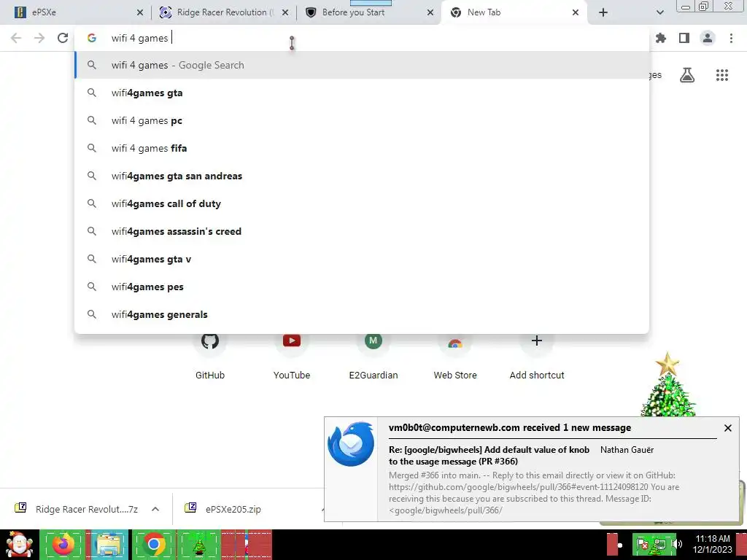Switch to the Before you Start tab

pyautogui.click(x=368, y=12)
